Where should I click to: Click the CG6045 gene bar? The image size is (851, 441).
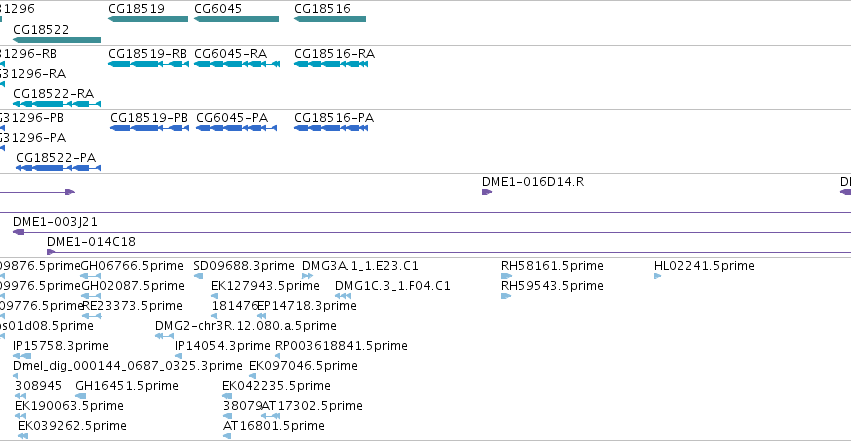coord(237,19)
